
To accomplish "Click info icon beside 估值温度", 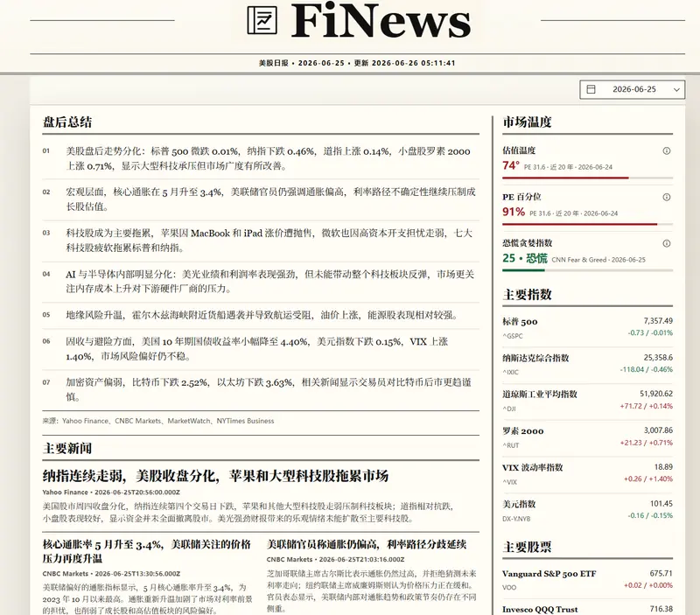I will pyautogui.click(x=667, y=150).
